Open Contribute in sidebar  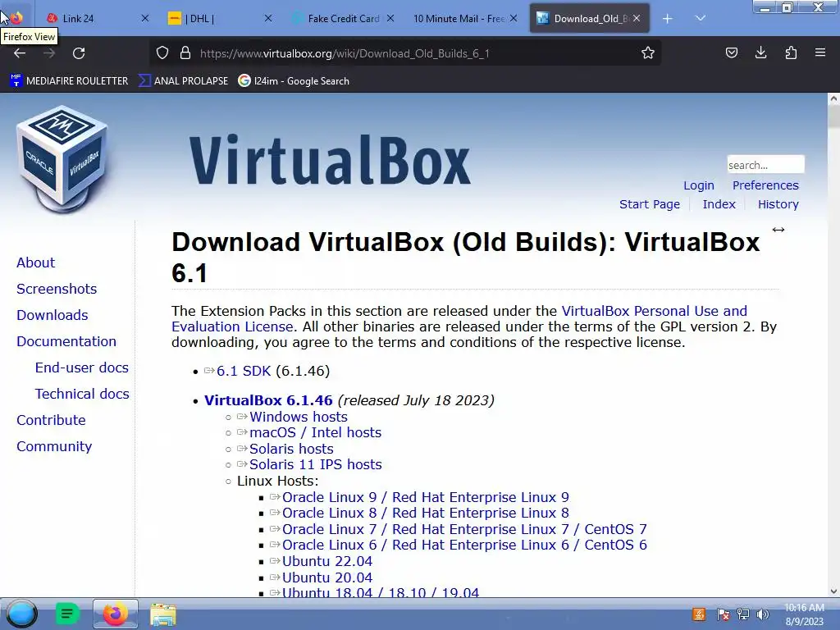[51, 420]
